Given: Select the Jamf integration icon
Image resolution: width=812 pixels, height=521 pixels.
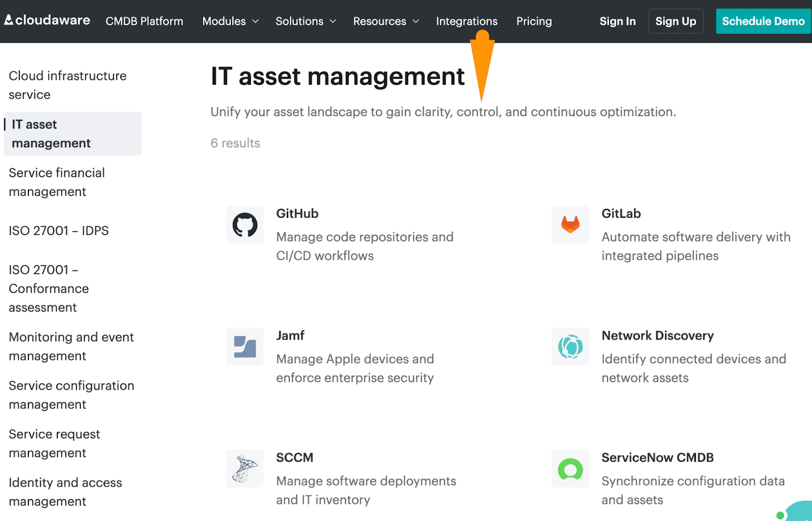Looking at the screenshot, I should click(x=245, y=347).
